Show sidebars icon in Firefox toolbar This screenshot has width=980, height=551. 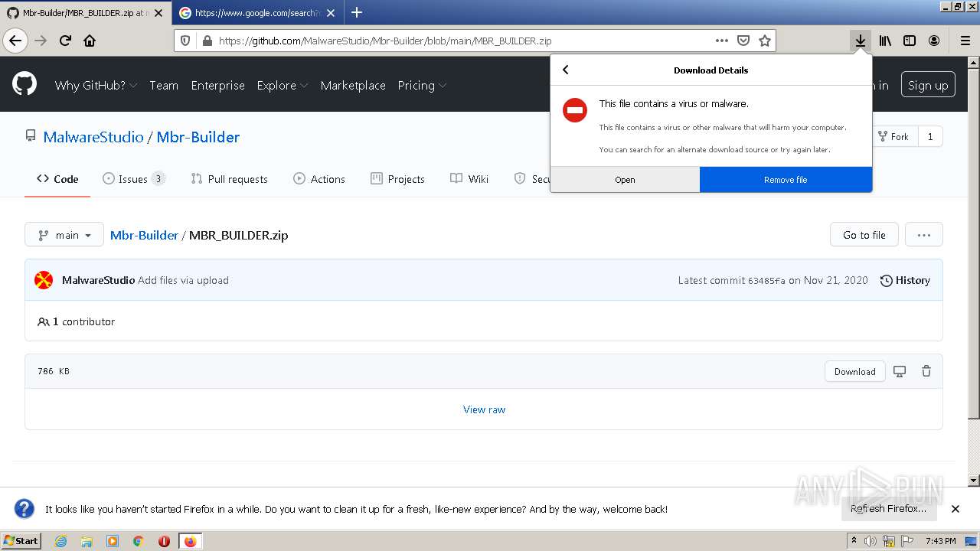910,41
